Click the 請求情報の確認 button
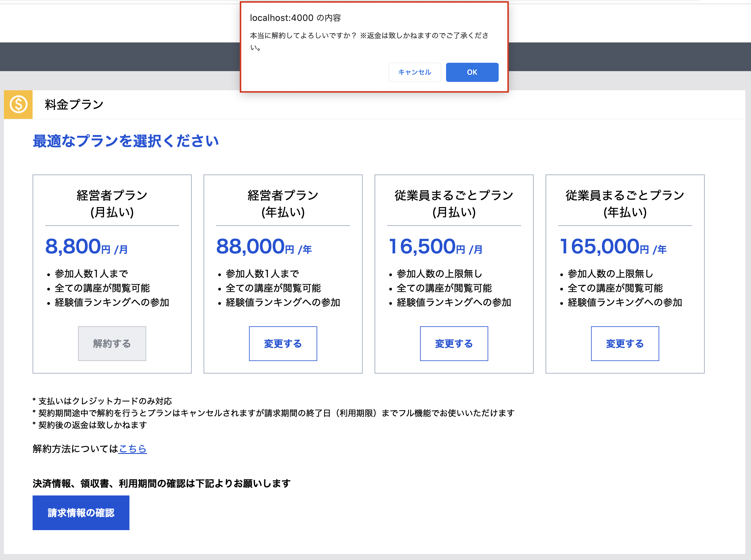Viewport: 751px width, 560px height. click(x=81, y=512)
